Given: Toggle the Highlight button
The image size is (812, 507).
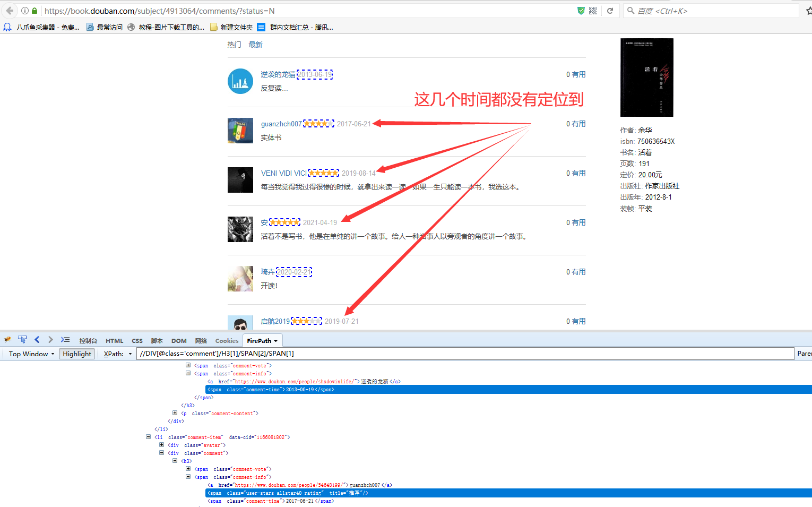Looking at the screenshot, I should click(x=77, y=354).
